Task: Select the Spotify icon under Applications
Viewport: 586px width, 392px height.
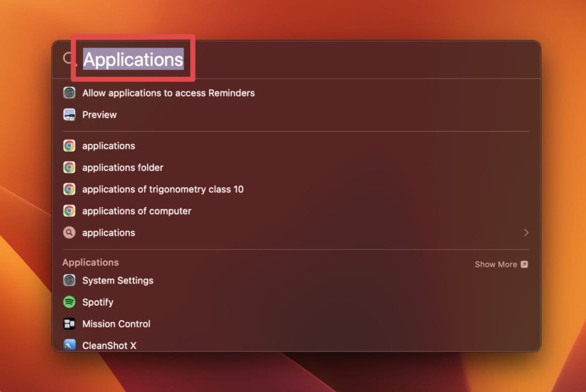Action: click(69, 302)
